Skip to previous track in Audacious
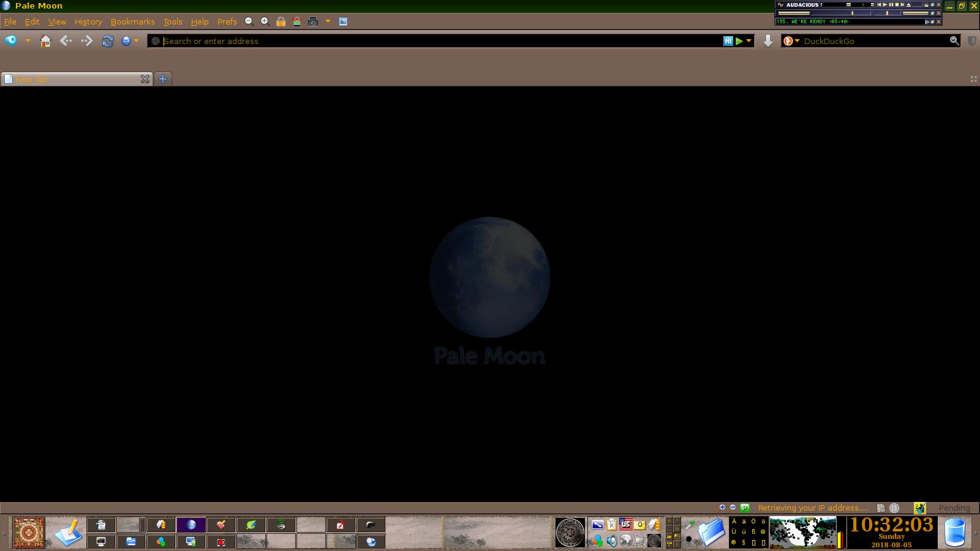The height and width of the screenshot is (551, 980). (880, 5)
